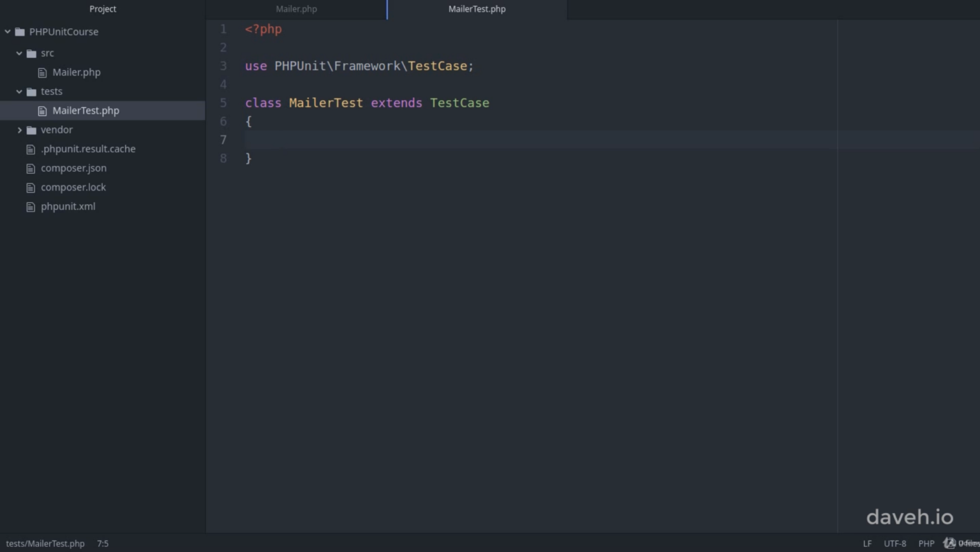
Task: Open the UTF-8 encoding selector
Action: point(895,543)
